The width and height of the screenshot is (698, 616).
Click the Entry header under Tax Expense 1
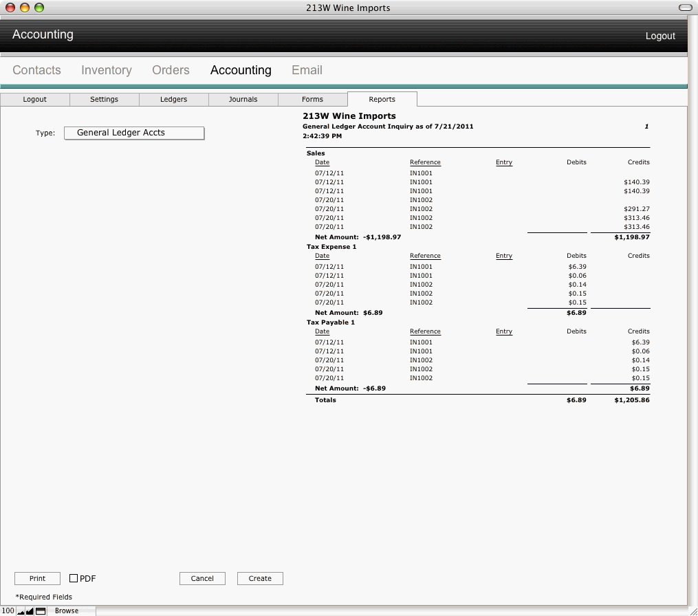coord(504,256)
